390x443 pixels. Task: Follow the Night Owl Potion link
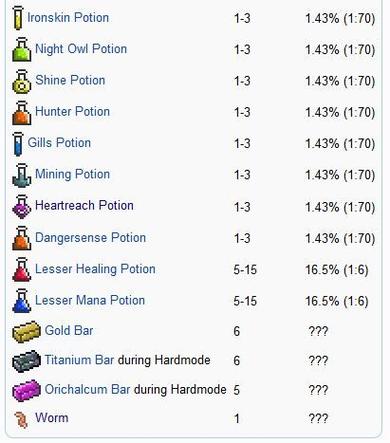pos(81,49)
